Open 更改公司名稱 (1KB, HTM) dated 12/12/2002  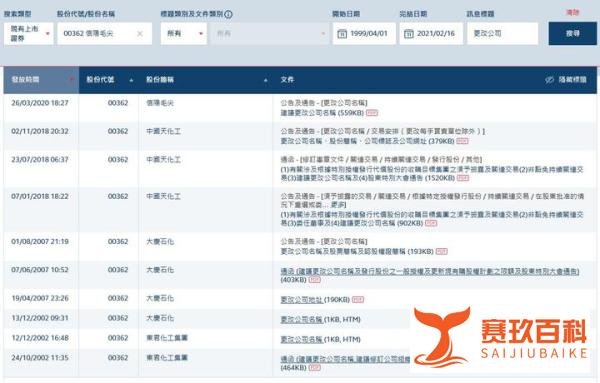(302, 339)
